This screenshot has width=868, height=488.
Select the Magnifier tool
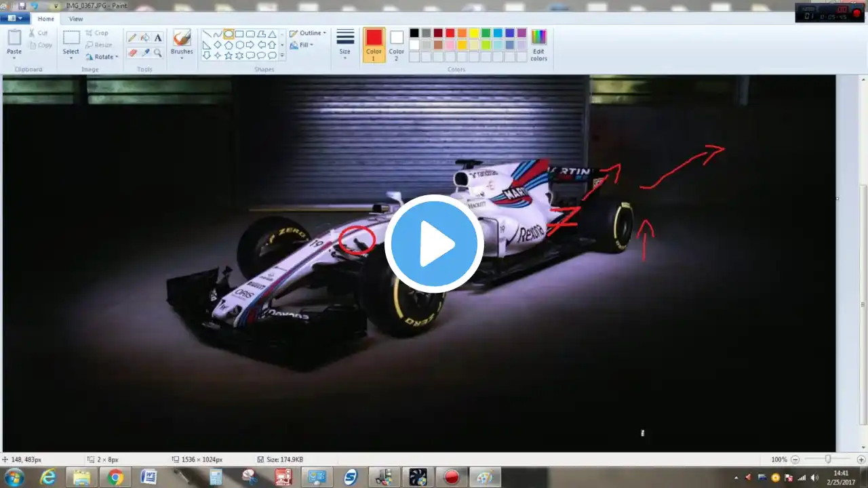(158, 52)
